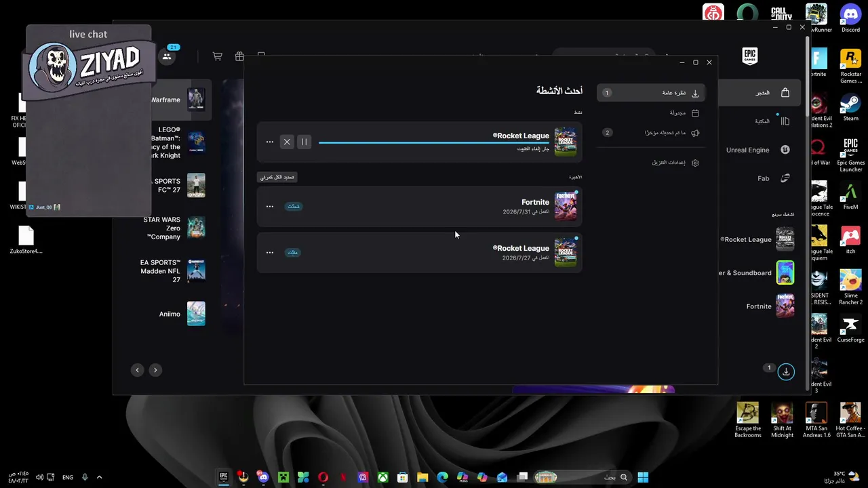Screen dimensions: 868x488
Task: Open File Explorer from the taskbar
Action: tap(422, 477)
